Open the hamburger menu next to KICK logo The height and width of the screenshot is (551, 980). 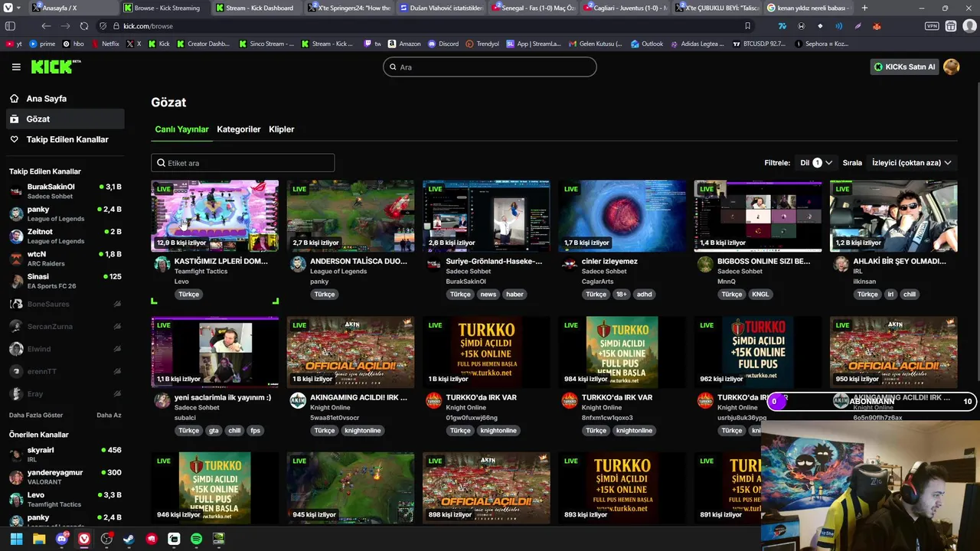click(16, 67)
